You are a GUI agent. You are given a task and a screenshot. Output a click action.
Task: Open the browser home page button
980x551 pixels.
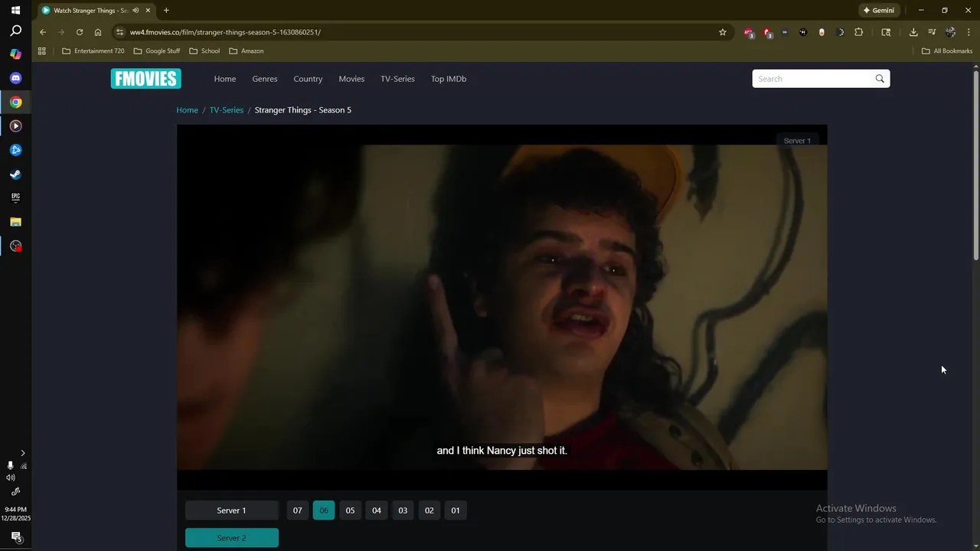[98, 32]
